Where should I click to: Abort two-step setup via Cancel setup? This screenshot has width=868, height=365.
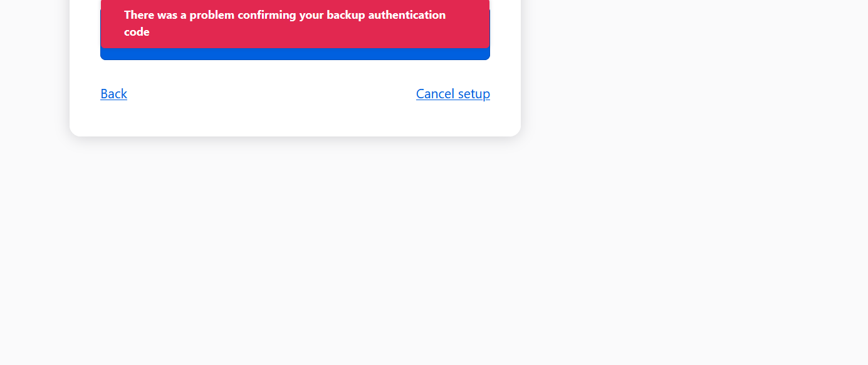click(x=453, y=94)
